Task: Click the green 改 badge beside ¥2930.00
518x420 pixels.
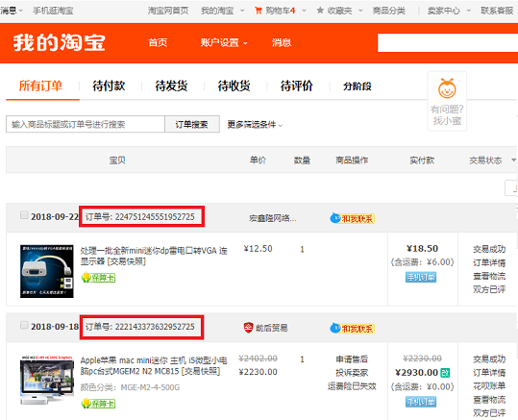Action: [445, 373]
